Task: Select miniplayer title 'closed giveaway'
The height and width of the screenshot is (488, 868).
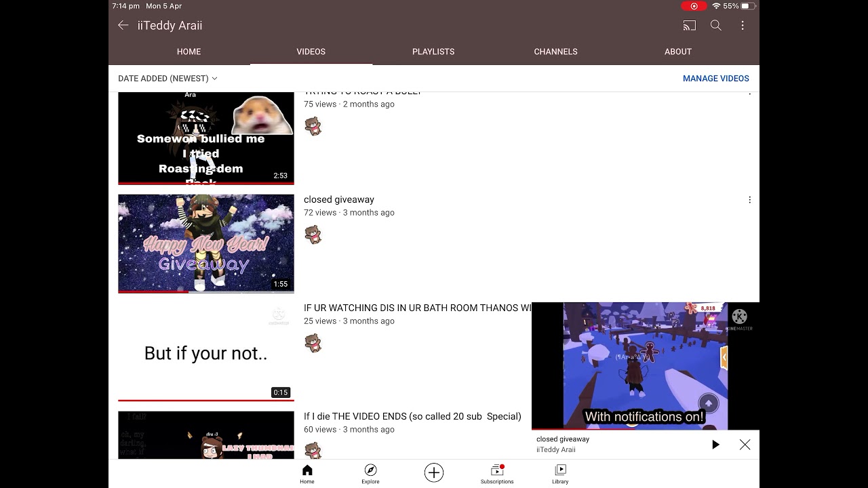Action: (x=563, y=439)
